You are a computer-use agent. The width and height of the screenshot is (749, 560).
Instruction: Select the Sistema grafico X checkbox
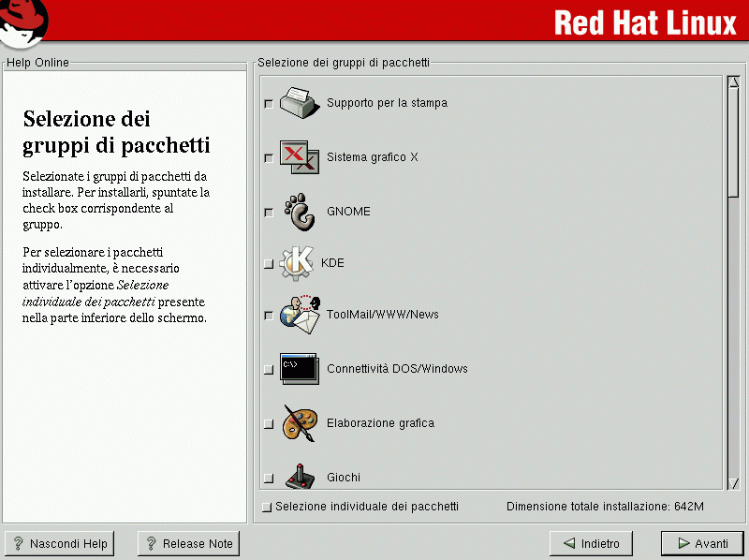tap(269, 158)
